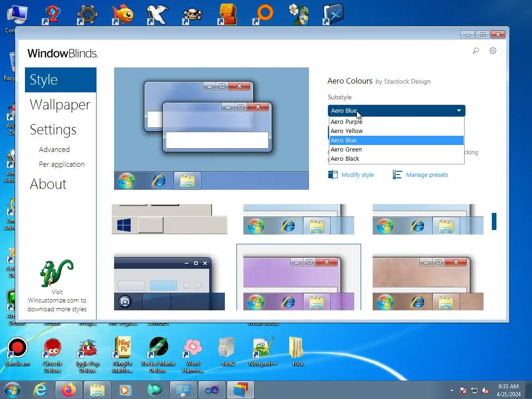Click the orange fish desktop shortcut
This screenshot has height=399, width=532.
(122, 14)
